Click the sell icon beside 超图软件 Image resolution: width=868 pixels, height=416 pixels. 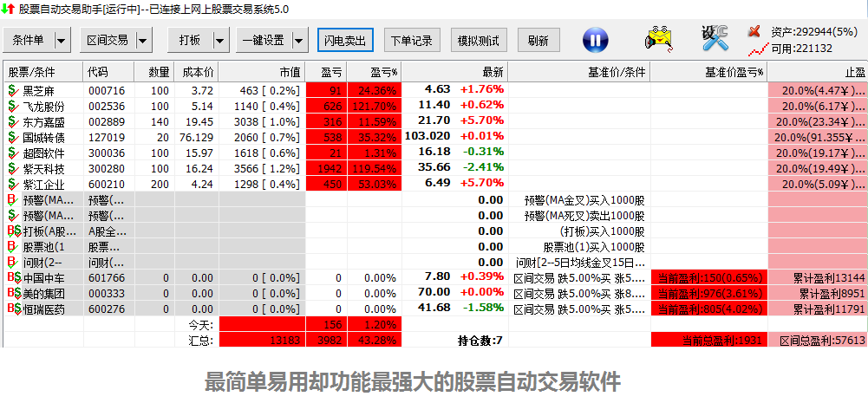(13, 153)
